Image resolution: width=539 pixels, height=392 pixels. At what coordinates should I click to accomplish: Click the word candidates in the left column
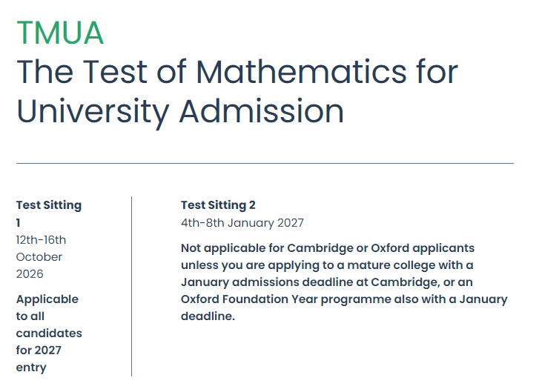[x=49, y=333]
